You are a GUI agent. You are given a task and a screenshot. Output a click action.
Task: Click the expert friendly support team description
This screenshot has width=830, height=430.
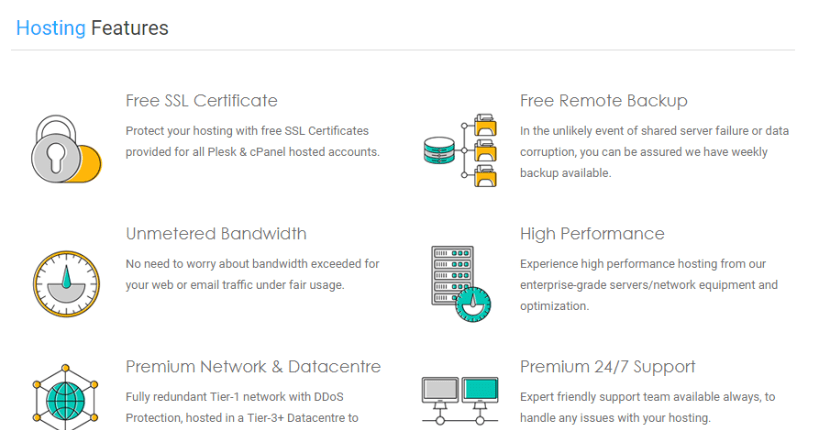(x=647, y=407)
